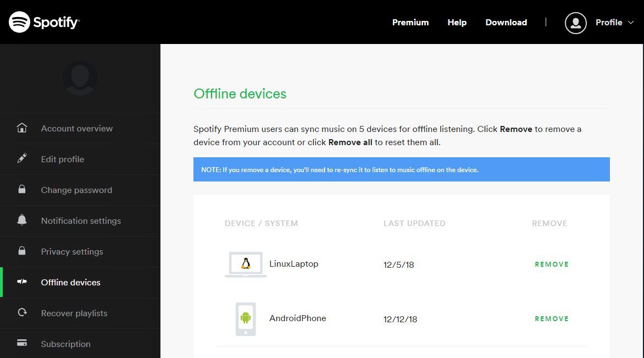
Task: Go to the Download page
Action: [x=506, y=22]
